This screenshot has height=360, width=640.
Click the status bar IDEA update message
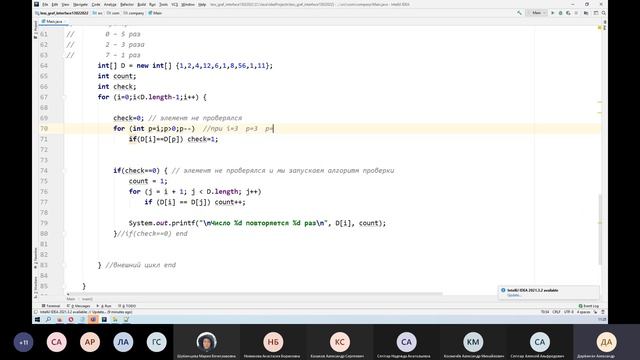coord(86,312)
